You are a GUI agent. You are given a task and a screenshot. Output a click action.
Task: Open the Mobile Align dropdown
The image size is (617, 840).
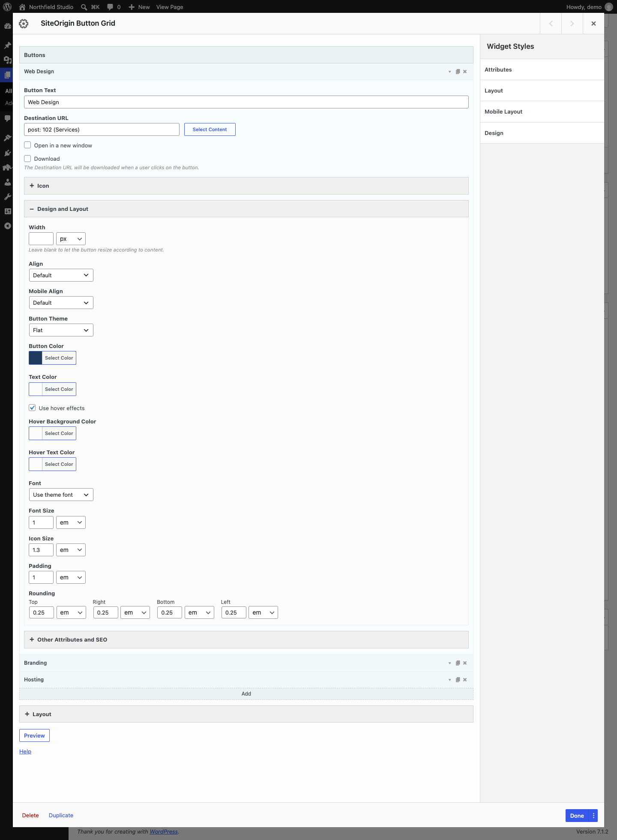tap(61, 303)
